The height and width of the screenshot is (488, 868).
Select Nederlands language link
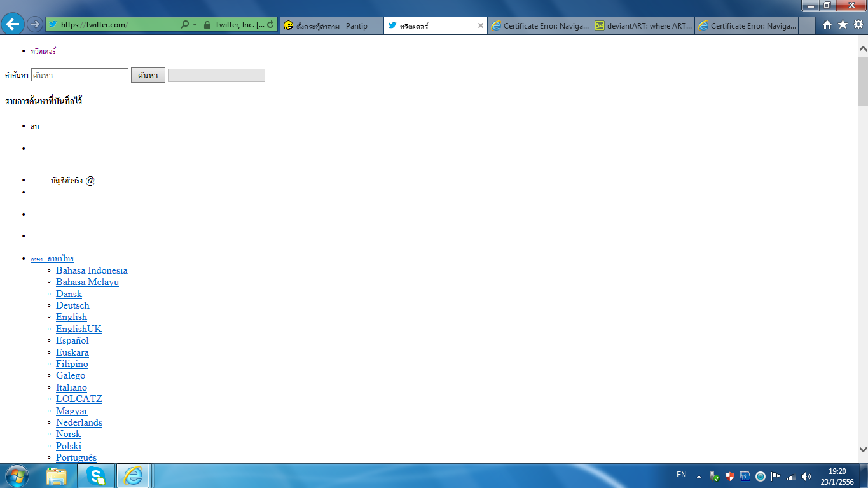pyautogui.click(x=79, y=422)
